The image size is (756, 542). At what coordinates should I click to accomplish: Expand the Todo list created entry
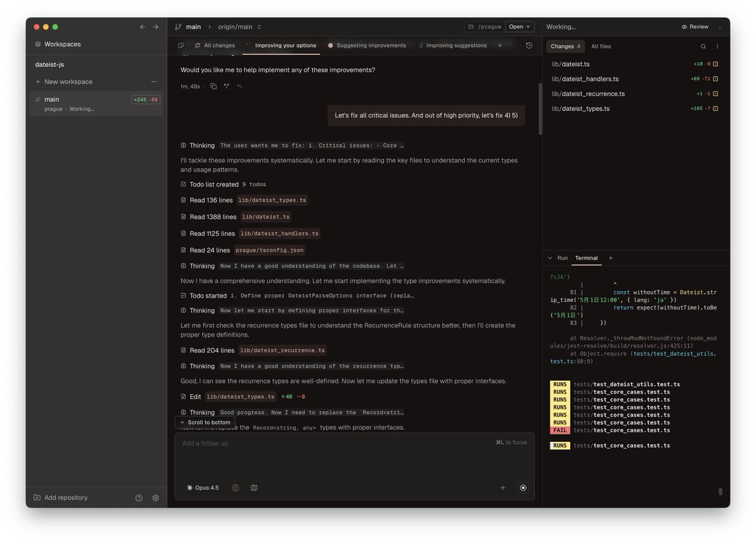point(224,185)
